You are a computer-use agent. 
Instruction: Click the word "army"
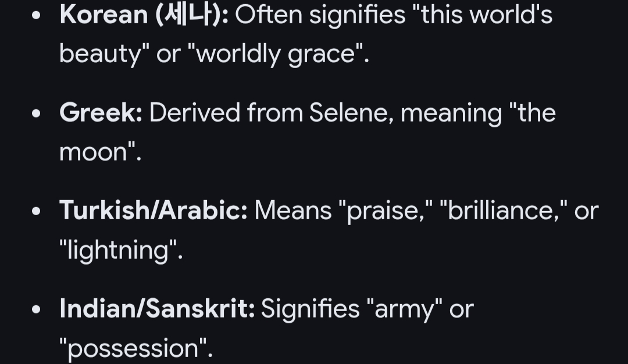(404, 308)
